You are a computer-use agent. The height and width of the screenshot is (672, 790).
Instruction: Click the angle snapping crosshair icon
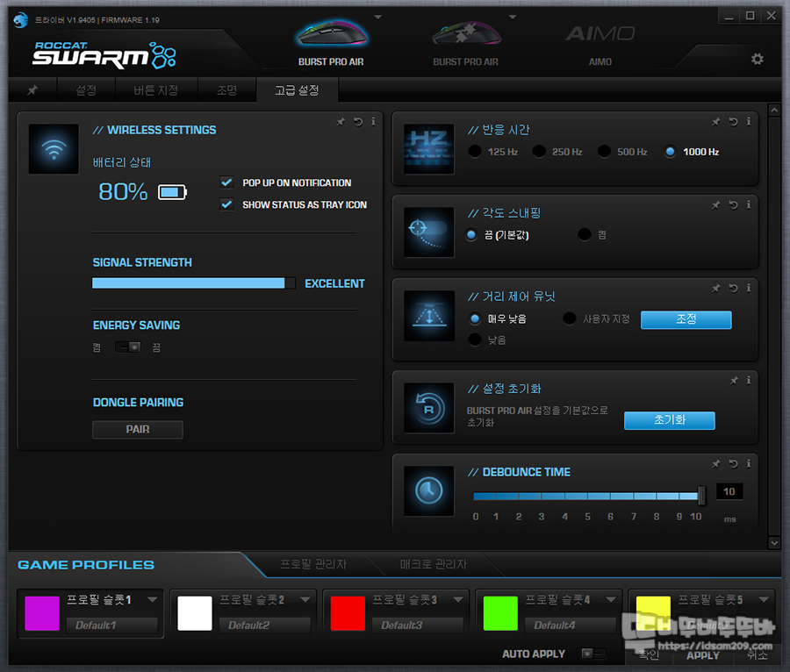[x=428, y=232]
